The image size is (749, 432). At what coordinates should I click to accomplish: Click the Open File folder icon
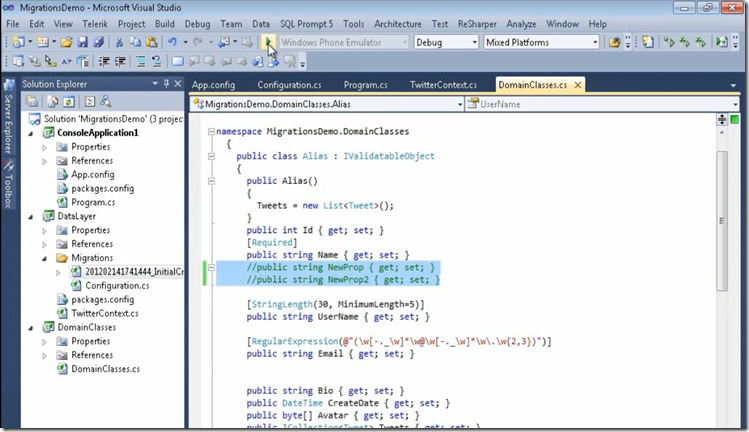point(66,42)
